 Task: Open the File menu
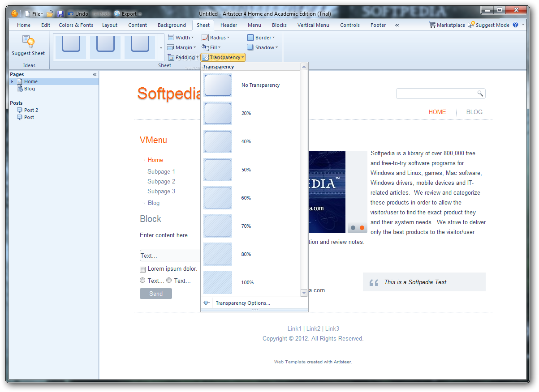pos(34,14)
